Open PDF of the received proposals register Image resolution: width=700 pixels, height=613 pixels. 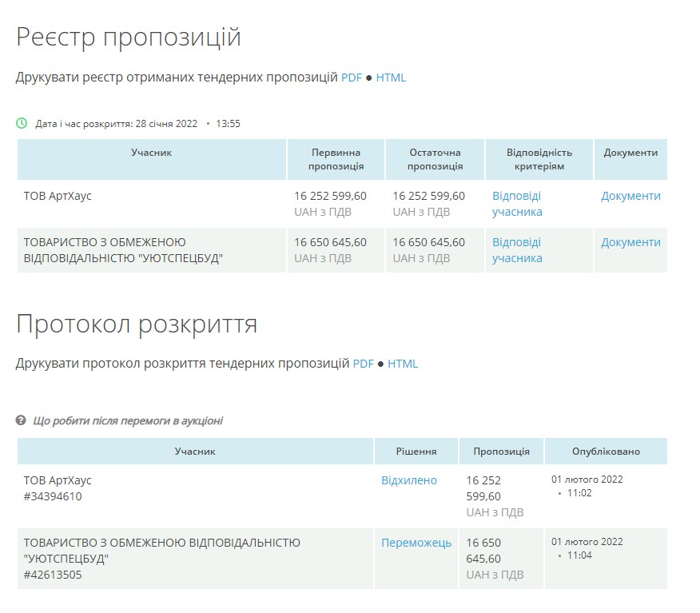coord(352,78)
